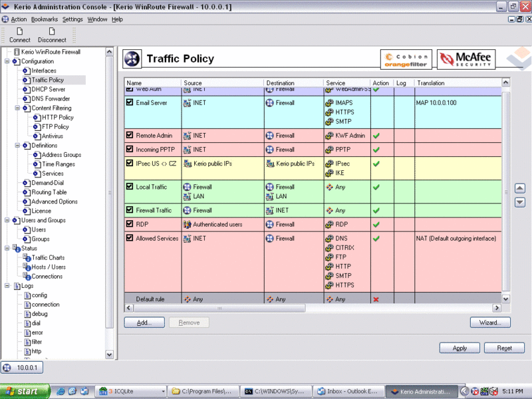Select the DNS Forwarder tree icon

pos(26,98)
